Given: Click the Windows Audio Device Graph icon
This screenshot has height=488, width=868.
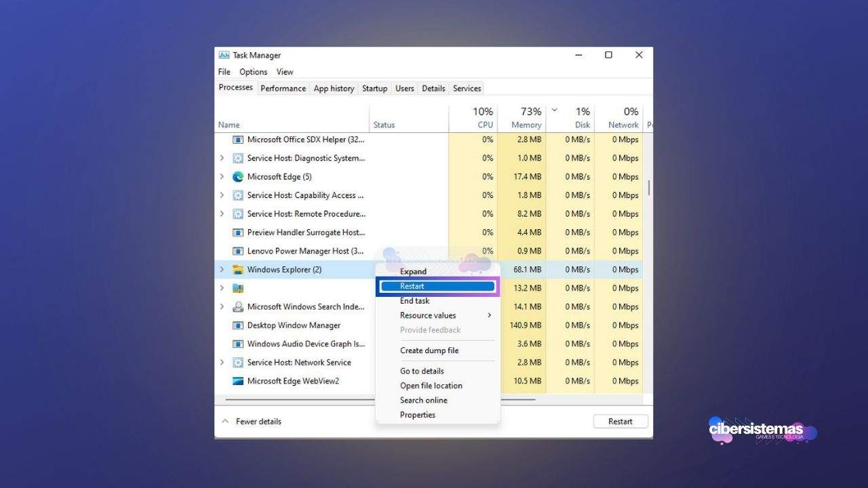Looking at the screenshot, I should 237,344.
